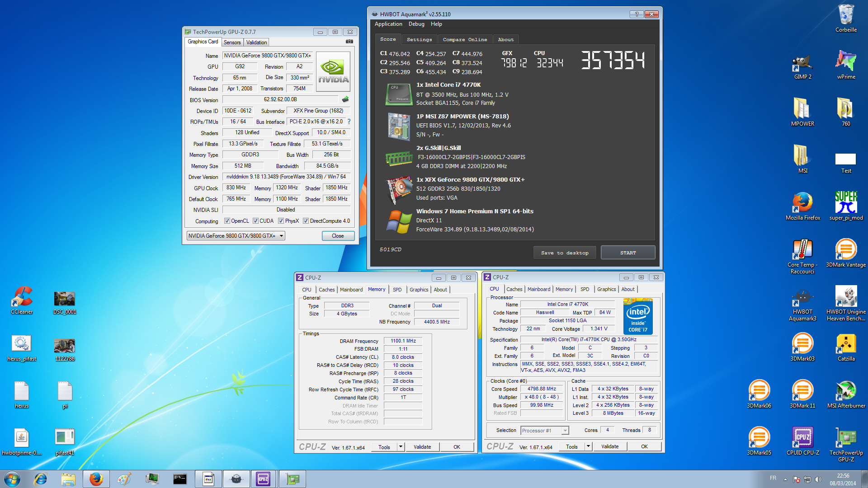
Task: Open Internet Explorer from taskbar
Action: point(41,479)
